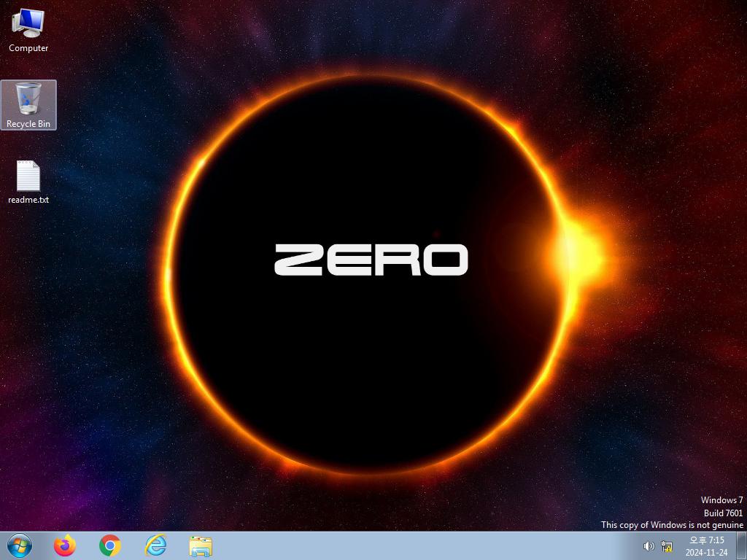Select the readme.txt file icon
The image size is (747, 560).
click(28, 182)
